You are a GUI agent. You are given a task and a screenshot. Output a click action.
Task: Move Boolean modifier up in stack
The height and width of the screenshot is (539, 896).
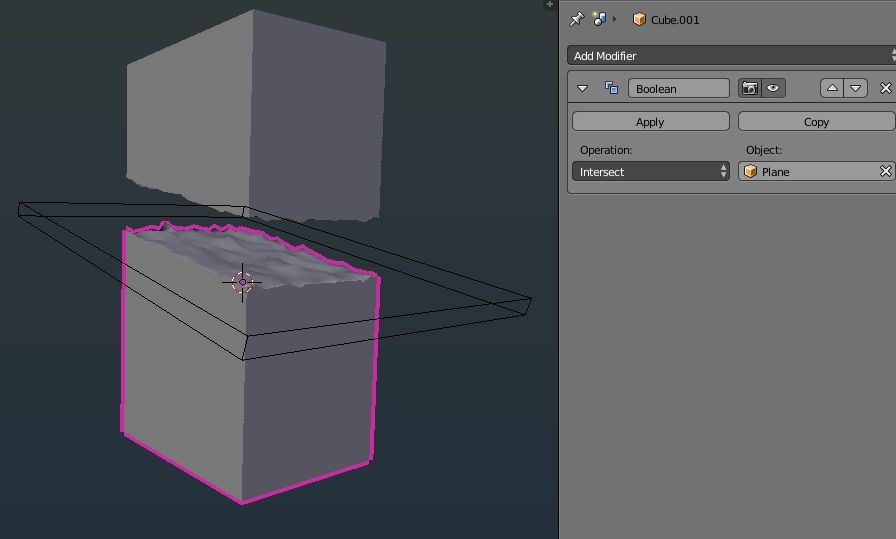(832, 88)
